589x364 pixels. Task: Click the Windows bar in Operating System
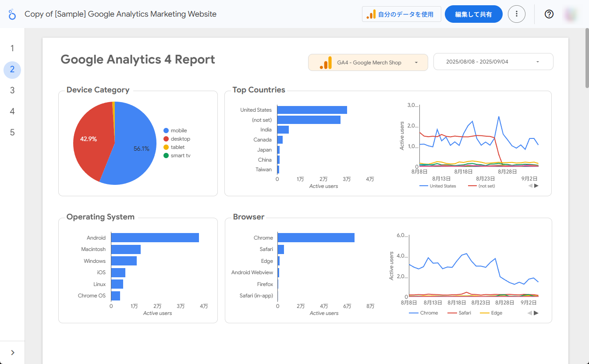[x=124, y=261]
